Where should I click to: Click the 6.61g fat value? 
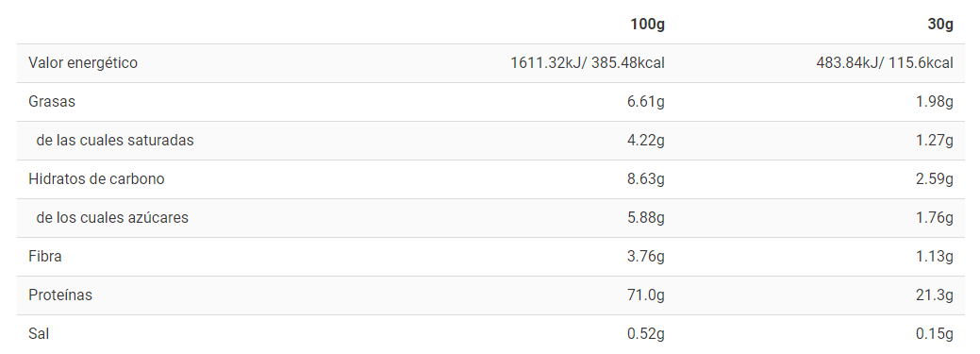(646, 102)
